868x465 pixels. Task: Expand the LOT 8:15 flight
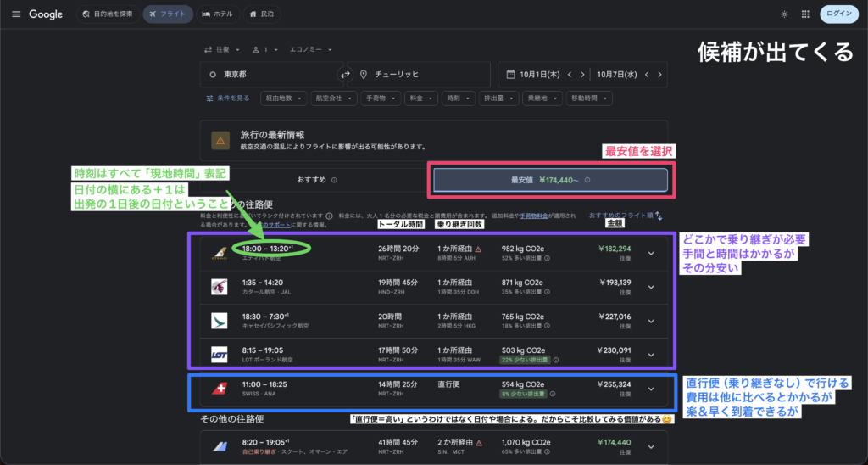(651, 355)
